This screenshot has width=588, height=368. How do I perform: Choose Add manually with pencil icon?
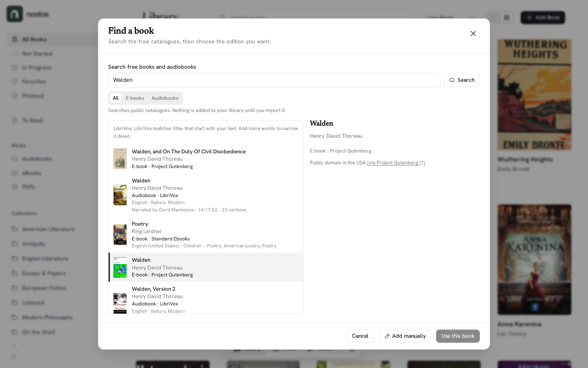(405, 336)
